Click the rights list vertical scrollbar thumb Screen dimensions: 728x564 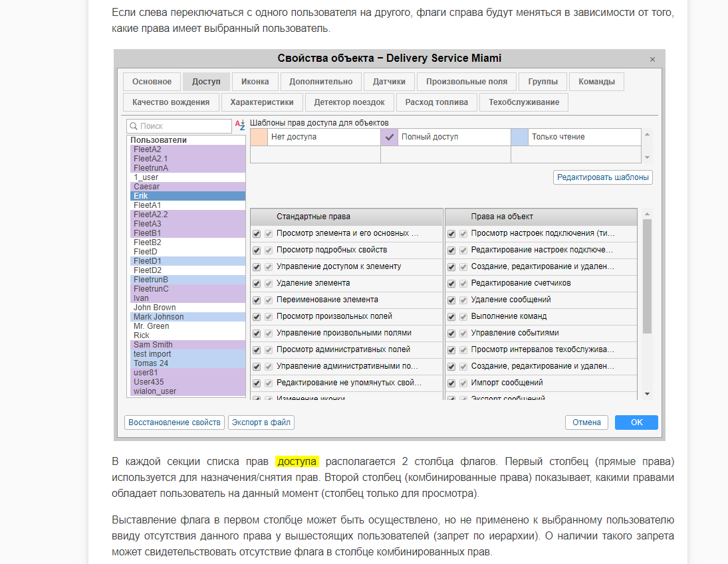coord(648,276)
